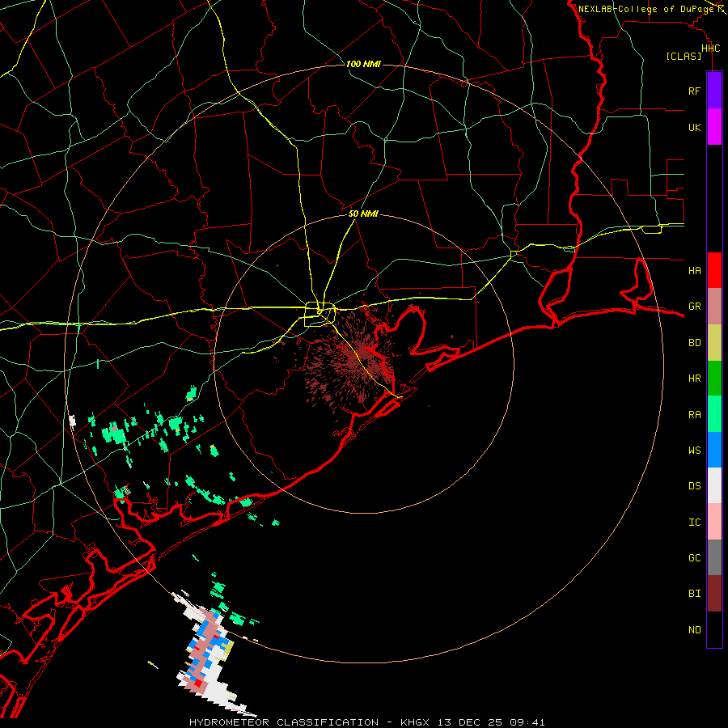Click the BI legend label

tap(694, 594)
